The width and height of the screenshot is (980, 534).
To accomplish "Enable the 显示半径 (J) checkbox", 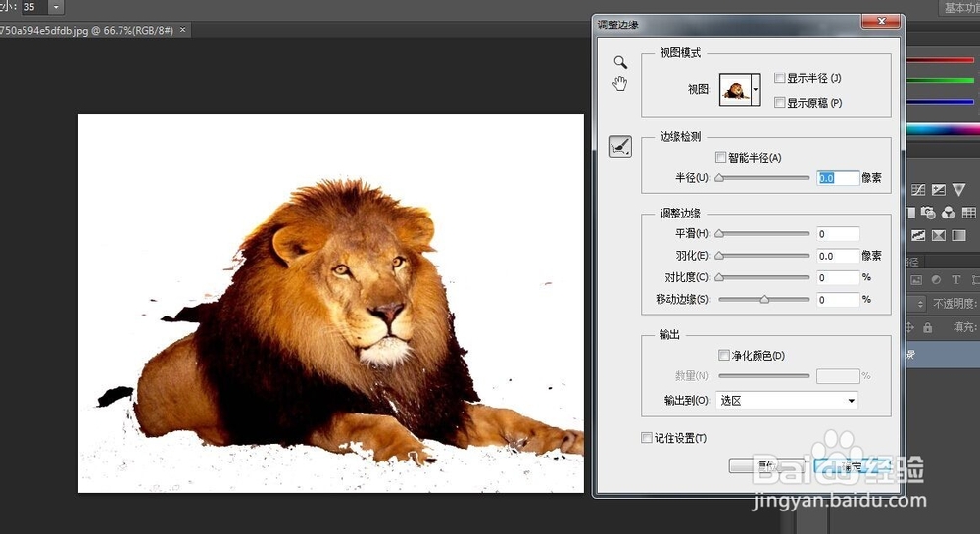I will [x=779, y=78].
